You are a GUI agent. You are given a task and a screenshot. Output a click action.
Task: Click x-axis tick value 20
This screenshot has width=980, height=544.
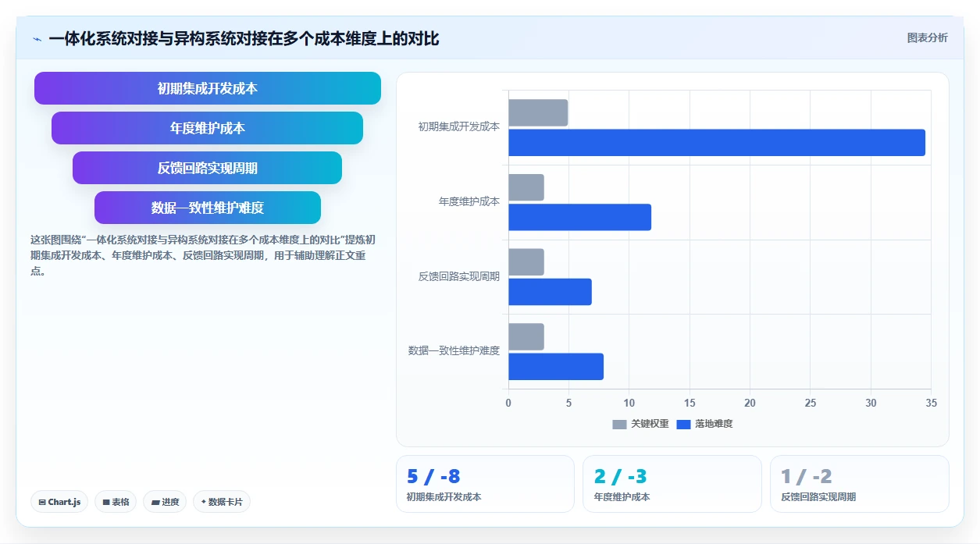click(x=750, y=403)
